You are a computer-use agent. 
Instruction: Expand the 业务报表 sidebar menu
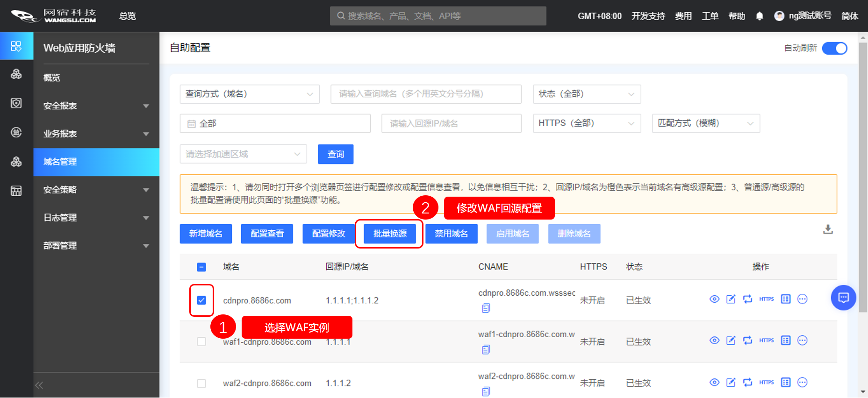point(96,134)
